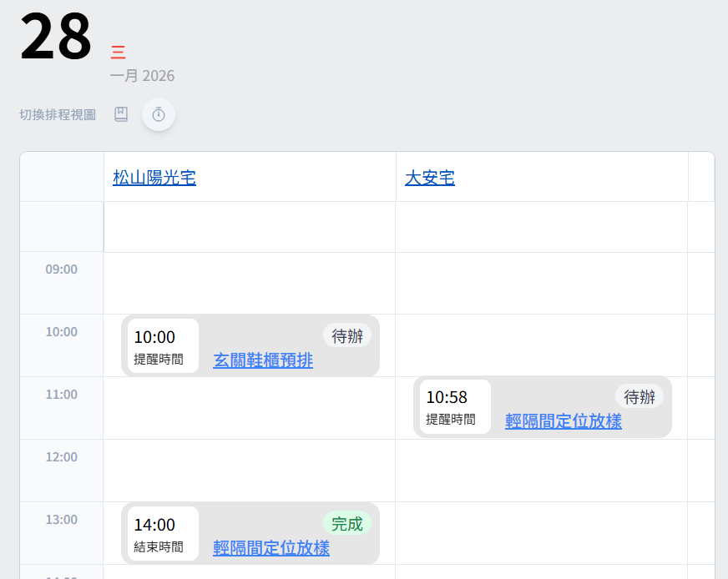Open the 玄關鞋櫃預排 task link
728x579 pixels.
263,360
